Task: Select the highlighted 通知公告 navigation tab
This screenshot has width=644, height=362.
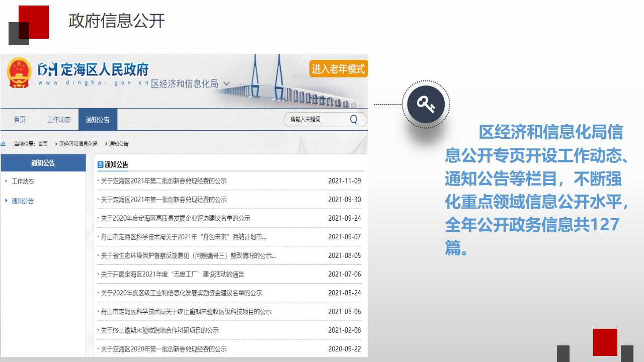Action: point(98,120)
